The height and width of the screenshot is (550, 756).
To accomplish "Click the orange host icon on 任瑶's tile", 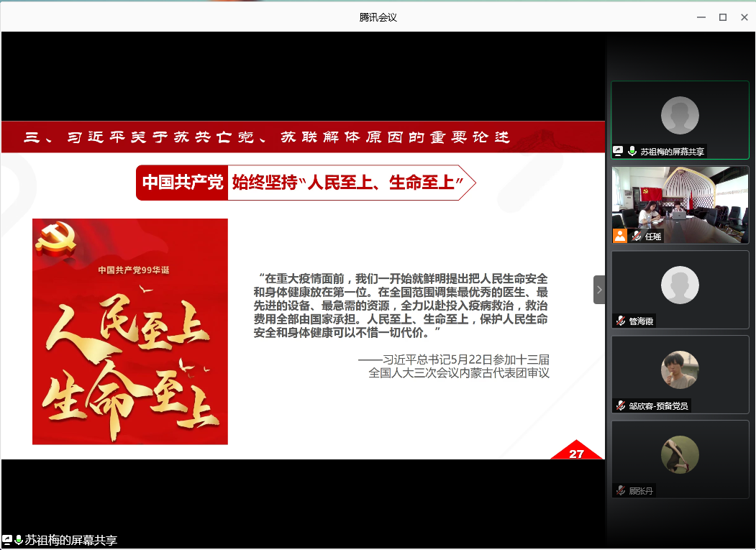I will 619,236.
